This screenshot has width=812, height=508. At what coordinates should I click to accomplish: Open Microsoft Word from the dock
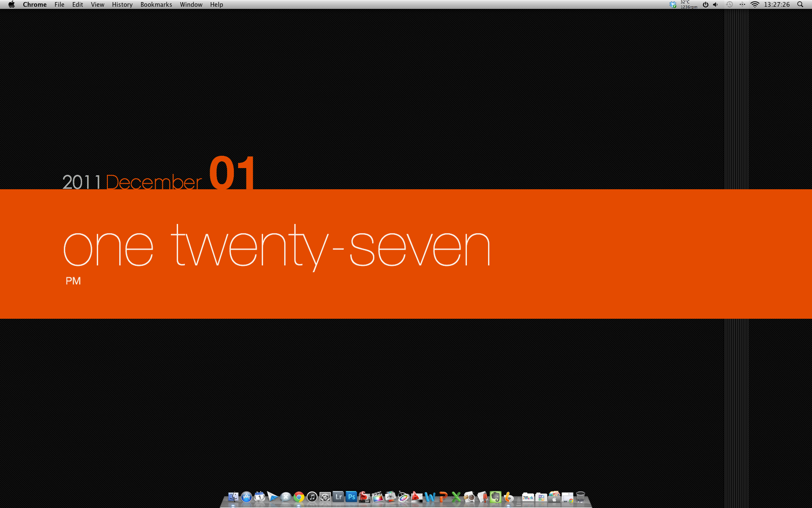tap(430, 497)
